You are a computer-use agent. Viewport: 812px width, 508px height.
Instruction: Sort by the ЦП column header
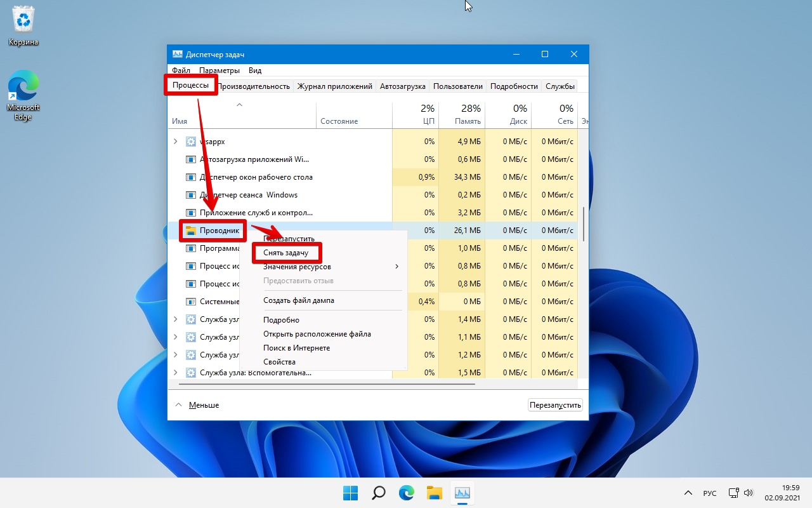pos(416,114)
